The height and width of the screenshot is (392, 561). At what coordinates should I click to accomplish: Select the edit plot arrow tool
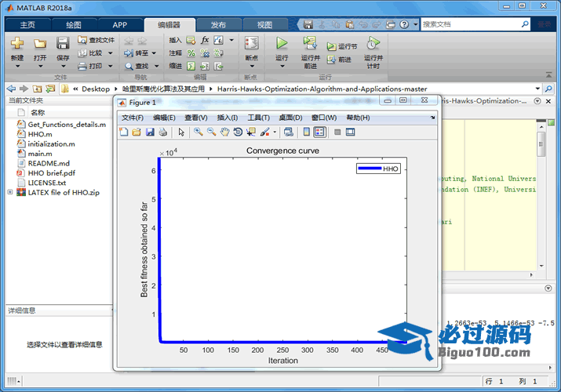click(x=181, y=132)
